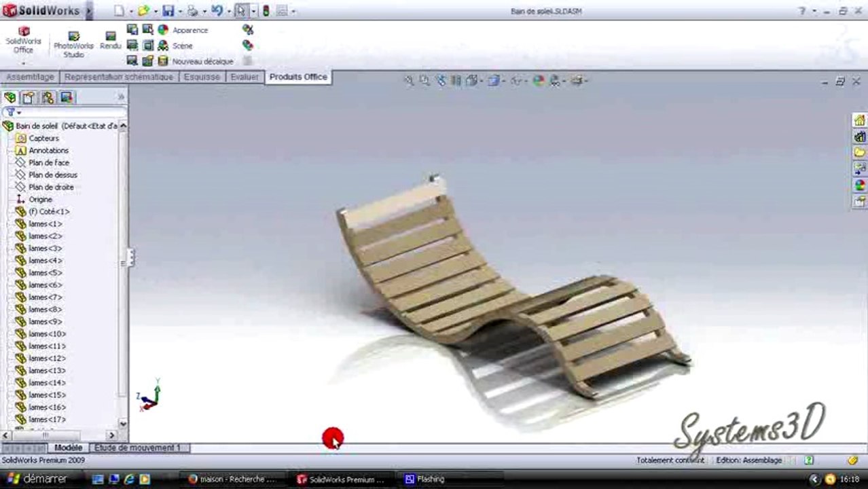
Task: Open the Appearances task pane sphere icon
Action: coord(860,185)
